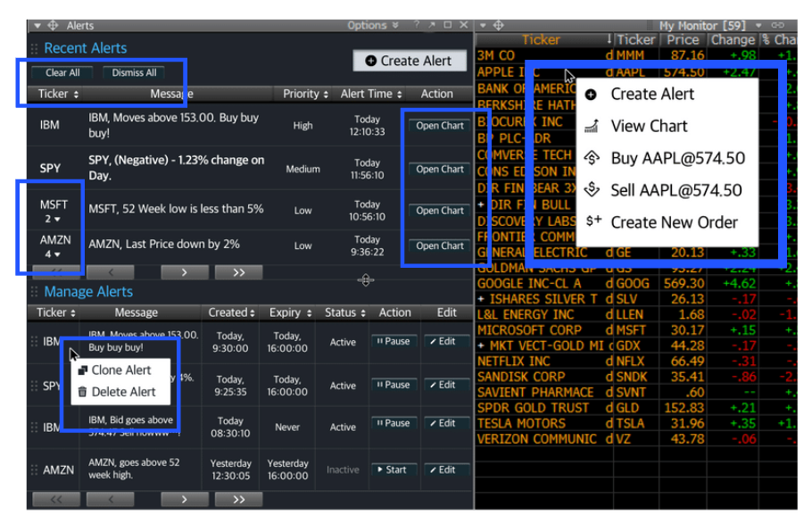
Task: Open Alerts panel menu triangle
Action: 37,25
